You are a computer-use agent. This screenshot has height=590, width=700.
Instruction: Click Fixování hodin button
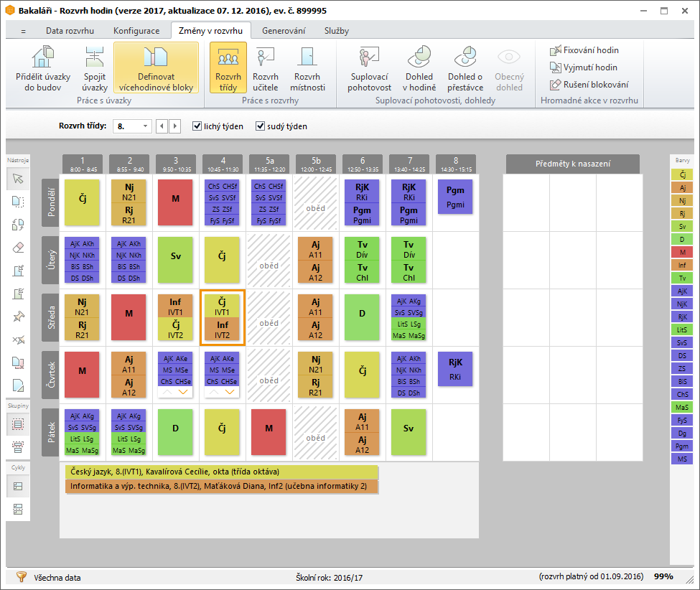pos(584,50)
